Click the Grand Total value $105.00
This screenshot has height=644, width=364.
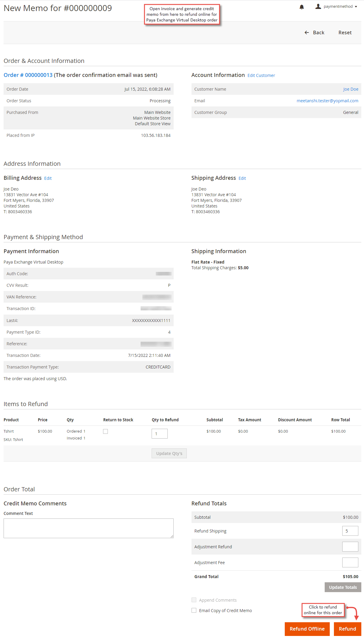pos(350,577)
